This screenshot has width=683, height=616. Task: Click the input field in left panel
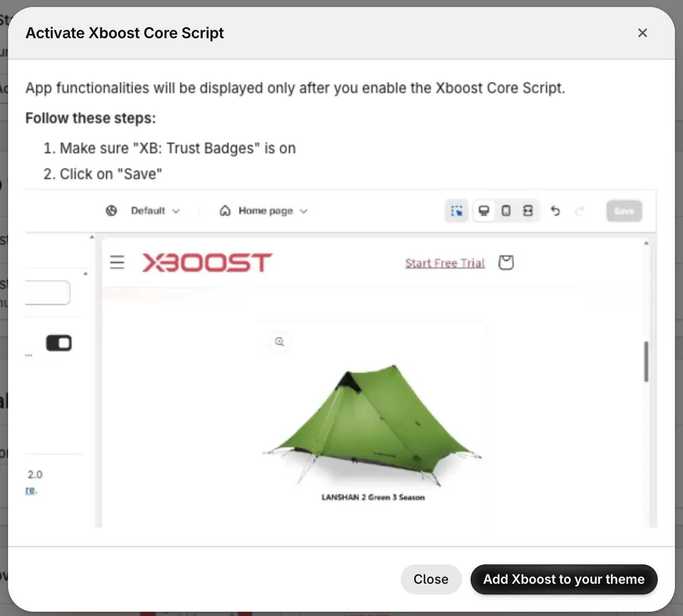(x=48, y=293)
